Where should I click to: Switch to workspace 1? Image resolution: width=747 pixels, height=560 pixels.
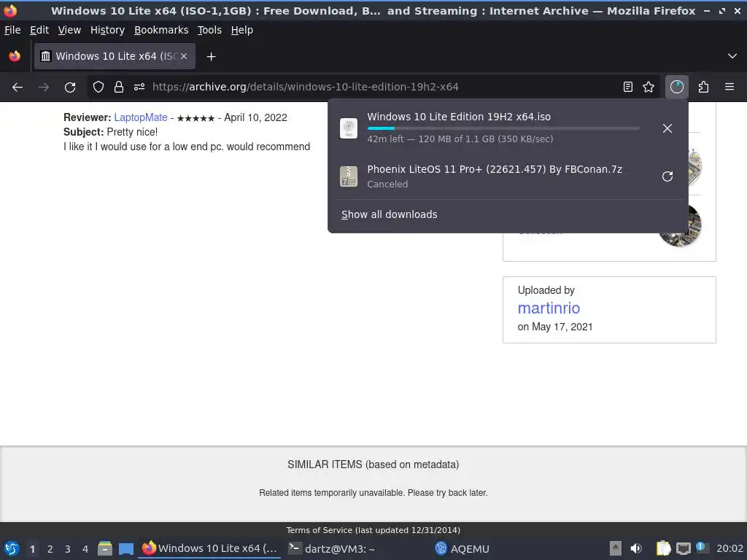tap(32, 549)
